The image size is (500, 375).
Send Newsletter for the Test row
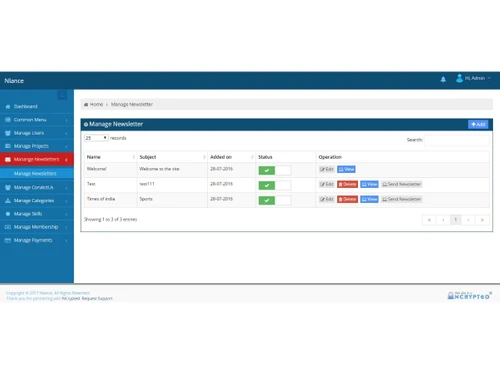point(402,184)
